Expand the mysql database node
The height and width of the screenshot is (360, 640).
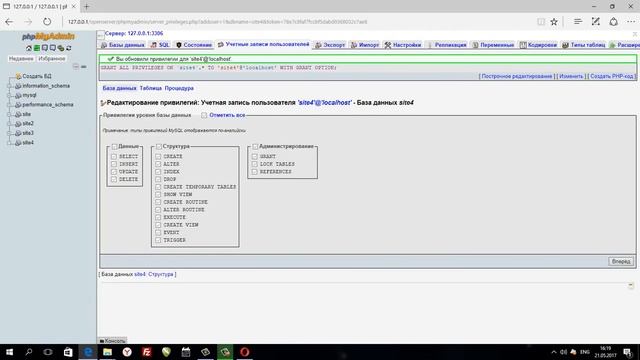tap(9, 96)
